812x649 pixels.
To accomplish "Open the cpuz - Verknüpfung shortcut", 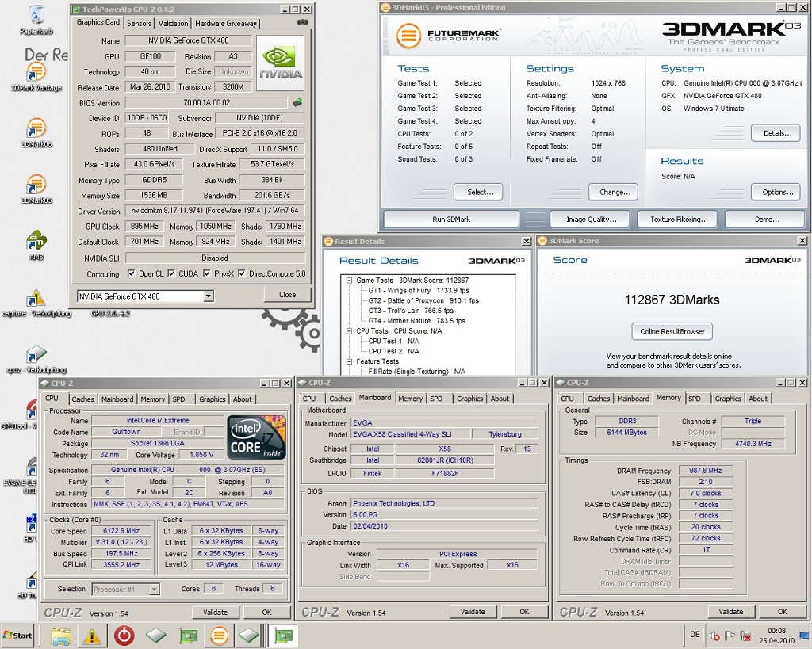I will pos(36,359).
